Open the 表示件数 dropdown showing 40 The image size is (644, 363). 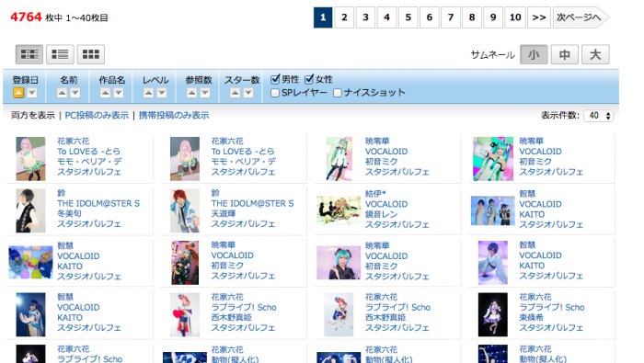[598, 116]
